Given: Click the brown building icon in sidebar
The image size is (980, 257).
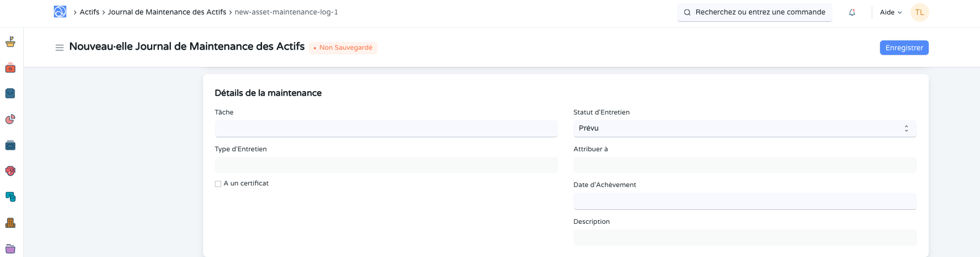Looking at the screenshot, I should click(10, 223).
